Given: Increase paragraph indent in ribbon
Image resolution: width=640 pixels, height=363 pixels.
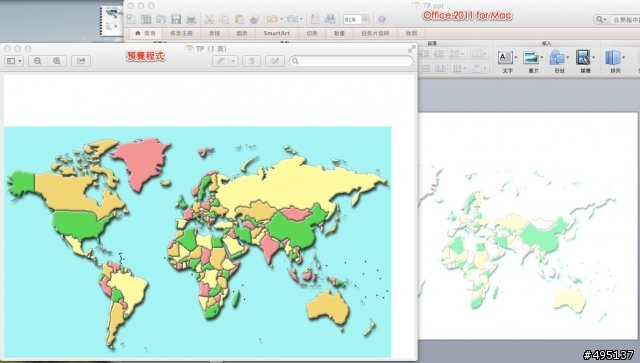Looking at the screenshot, I should (439, 54).
